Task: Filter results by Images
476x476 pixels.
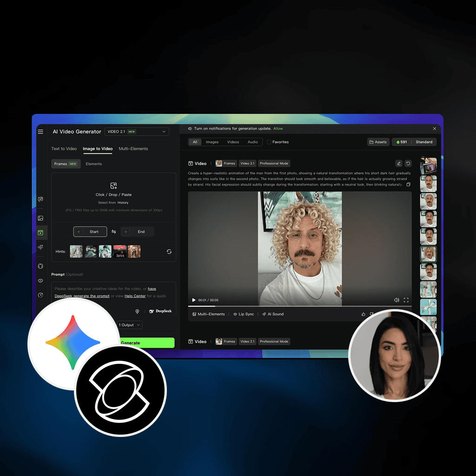Action: coord(212,142)
